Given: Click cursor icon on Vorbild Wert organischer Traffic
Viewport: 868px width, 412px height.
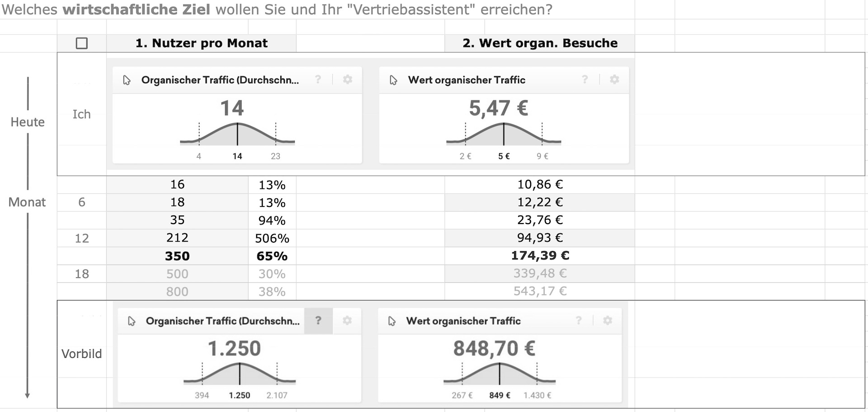Looking at the screenshot, I should click(392, 321).
